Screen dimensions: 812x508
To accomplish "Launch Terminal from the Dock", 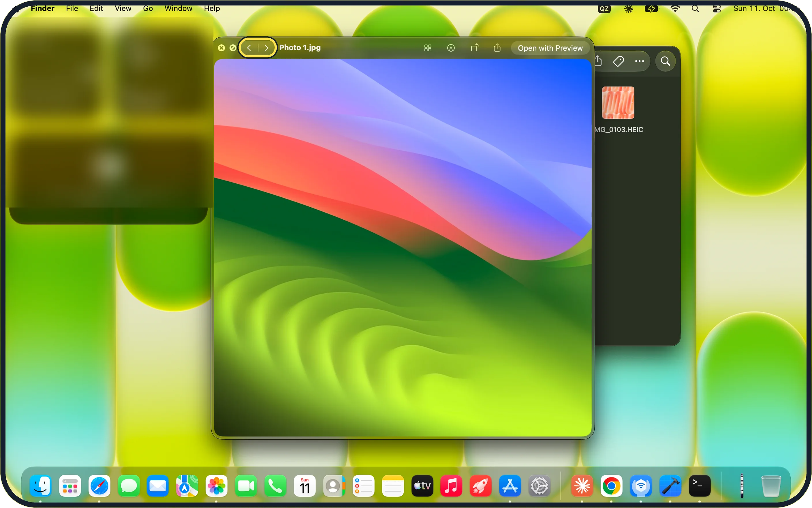I will 700,486.
